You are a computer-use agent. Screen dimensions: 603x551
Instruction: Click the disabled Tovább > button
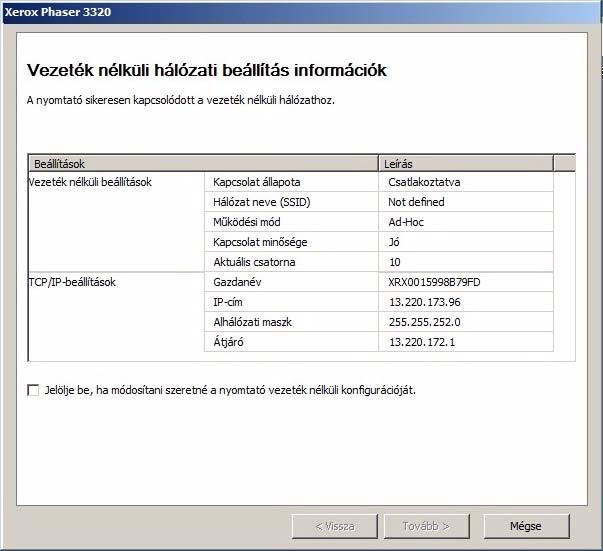point(426,526)
